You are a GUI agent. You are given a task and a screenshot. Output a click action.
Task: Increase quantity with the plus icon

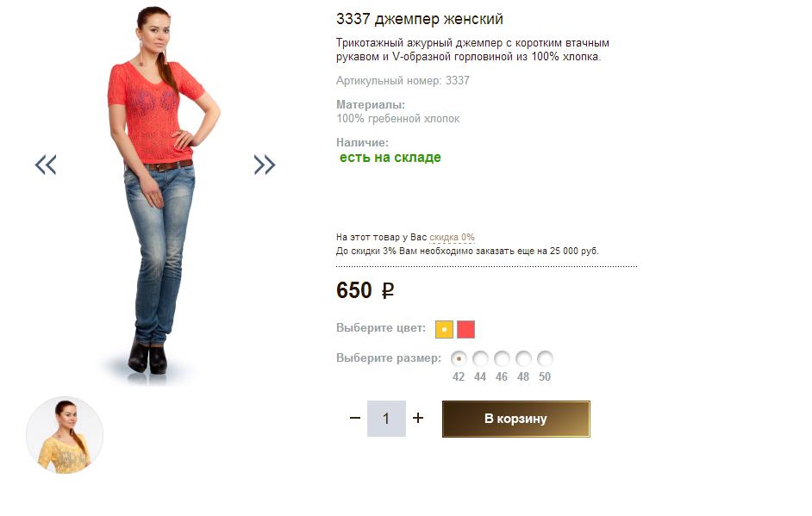point(418,418)
